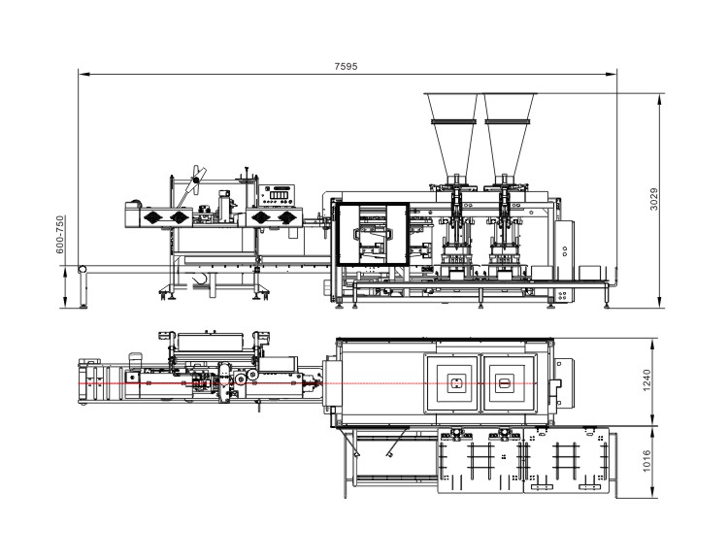Select the bold black framed window in side view
Viewport: 728px width, 560px height.
click(x=371, y=235)
